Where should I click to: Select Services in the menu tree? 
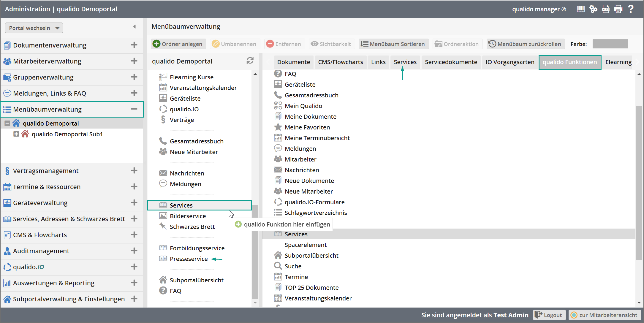pyautogui.click(x=200, y=205)
